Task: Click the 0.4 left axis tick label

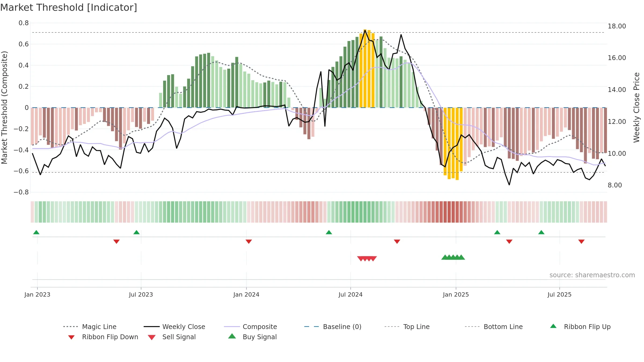Action: (x=24, y=65)
